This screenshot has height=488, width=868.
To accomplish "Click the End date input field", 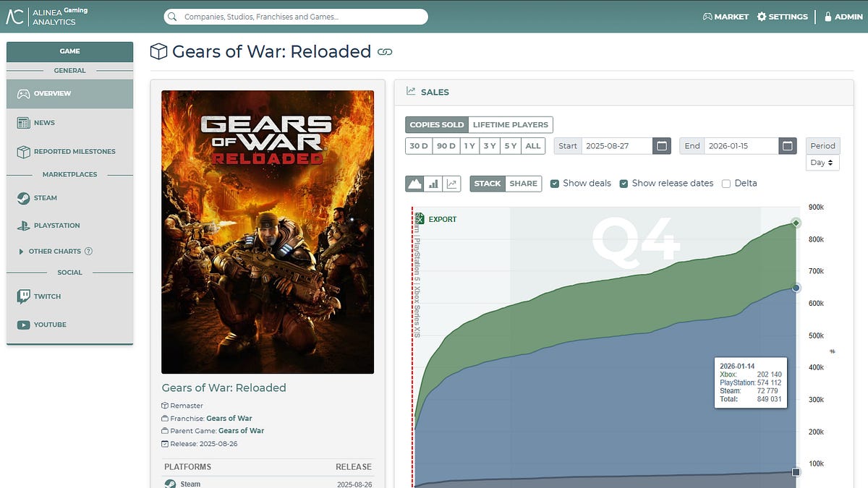I will pyautogui.click(x=741, y=146).
